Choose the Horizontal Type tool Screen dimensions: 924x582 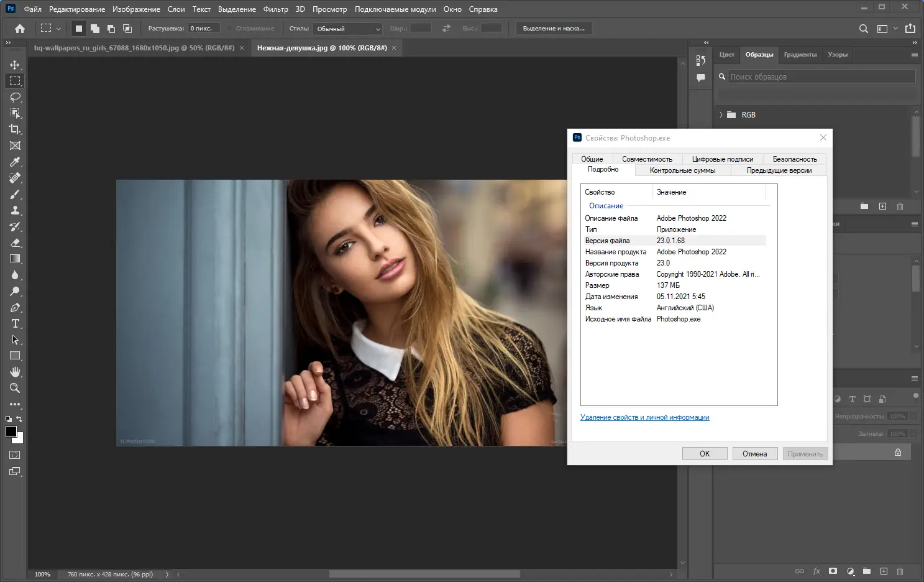click(15, 323)
